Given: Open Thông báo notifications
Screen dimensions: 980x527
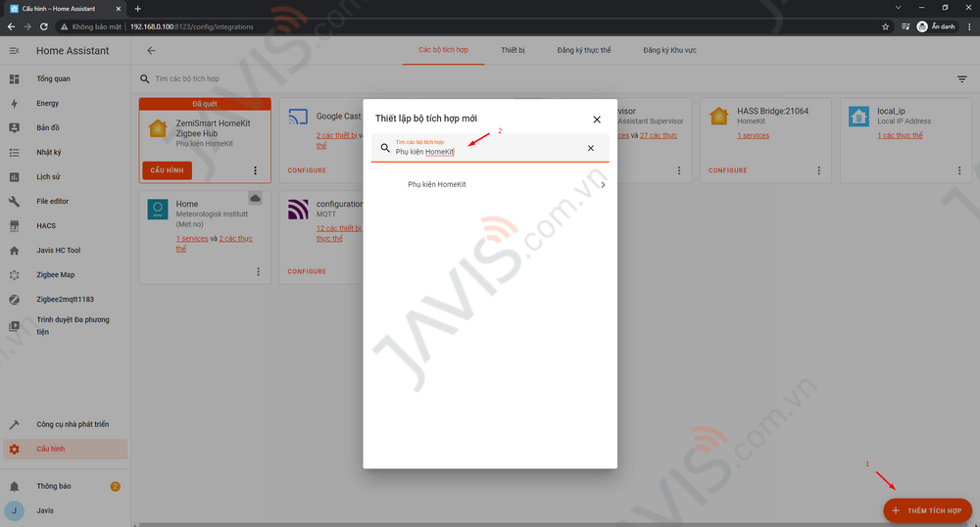Looking at the screenshot, I should point(65,486).
